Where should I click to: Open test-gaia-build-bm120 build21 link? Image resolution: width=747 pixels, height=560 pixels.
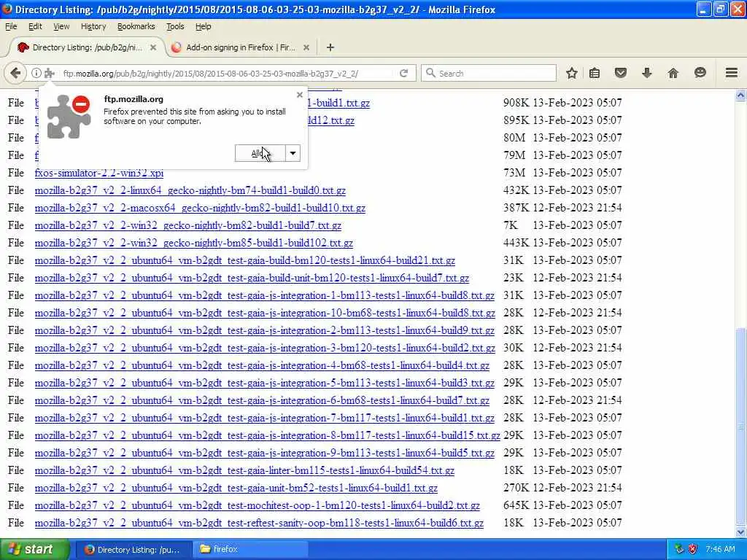click(x=245, y=260)
